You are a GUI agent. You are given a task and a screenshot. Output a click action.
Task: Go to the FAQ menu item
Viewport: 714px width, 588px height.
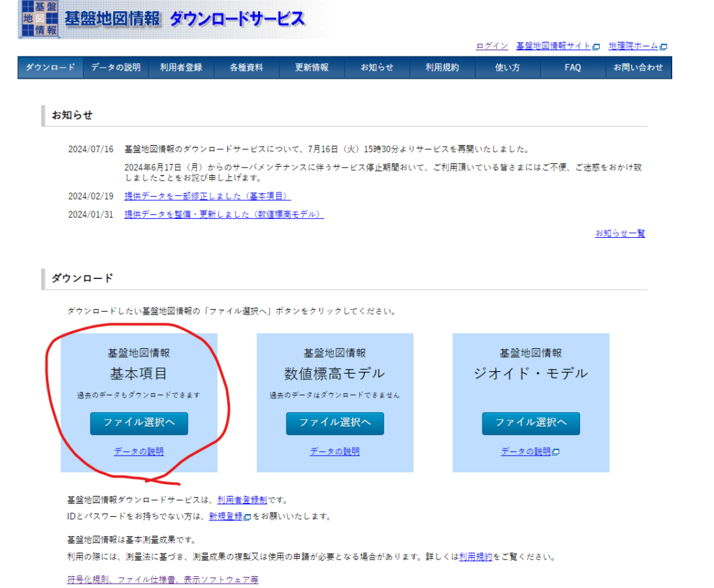[572, 68]
